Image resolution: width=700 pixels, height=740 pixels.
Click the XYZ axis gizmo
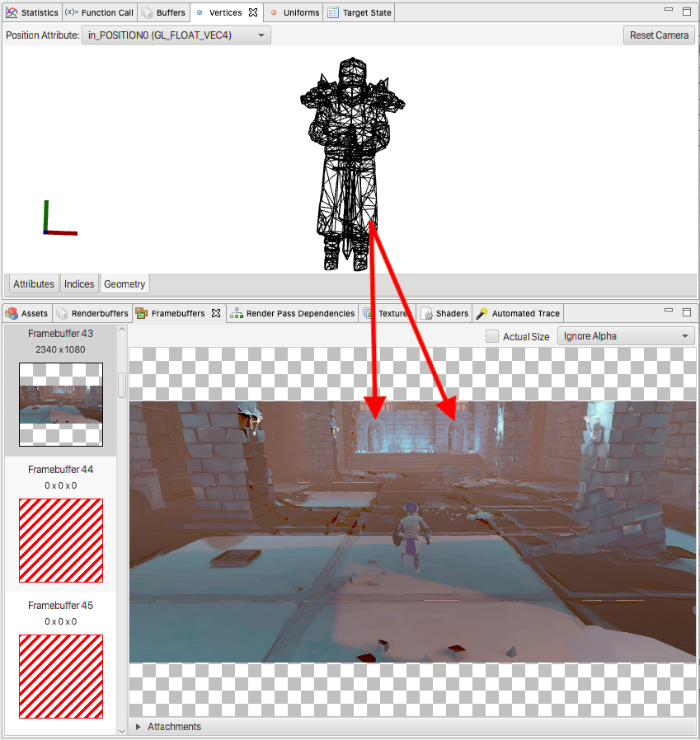pyautogui.click(x=60, y=218)
